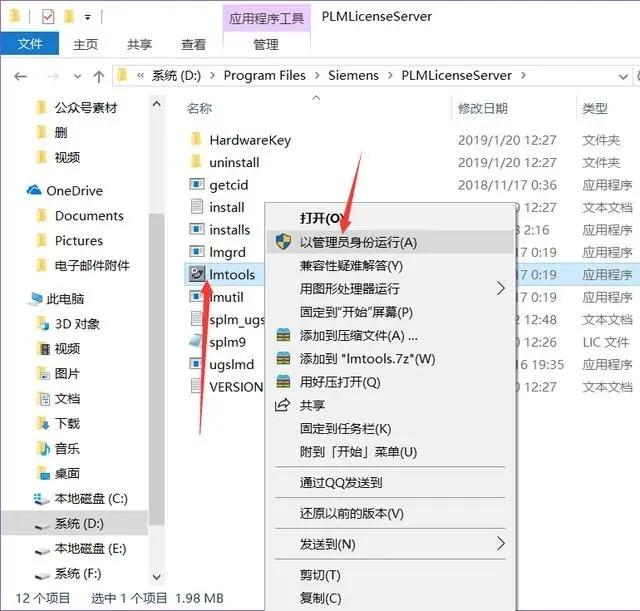The width and height of the screenshot is (640, 611).
Task: Choose 复制(C) in context menu
Action: tap(390, 598)
